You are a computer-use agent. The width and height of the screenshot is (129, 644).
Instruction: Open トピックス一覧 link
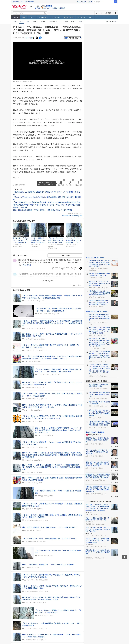click(x=111, y=22)
